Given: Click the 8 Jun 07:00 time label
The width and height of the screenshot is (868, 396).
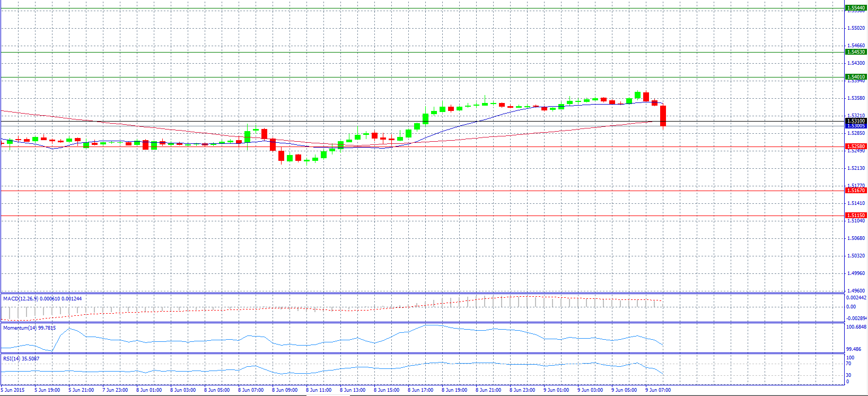Looking at the screenshot, I should (251, 390).
